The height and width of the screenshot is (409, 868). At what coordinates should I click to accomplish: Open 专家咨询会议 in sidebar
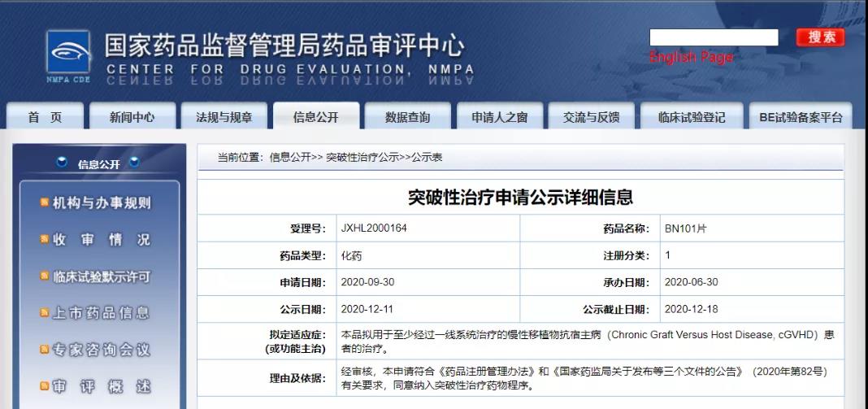click(102, 350)
